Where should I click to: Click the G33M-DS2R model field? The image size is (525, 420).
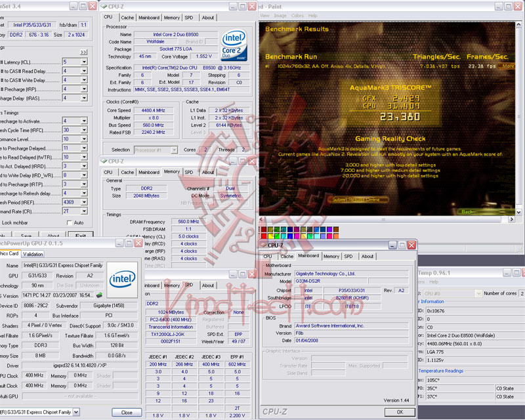click(331, 281)
